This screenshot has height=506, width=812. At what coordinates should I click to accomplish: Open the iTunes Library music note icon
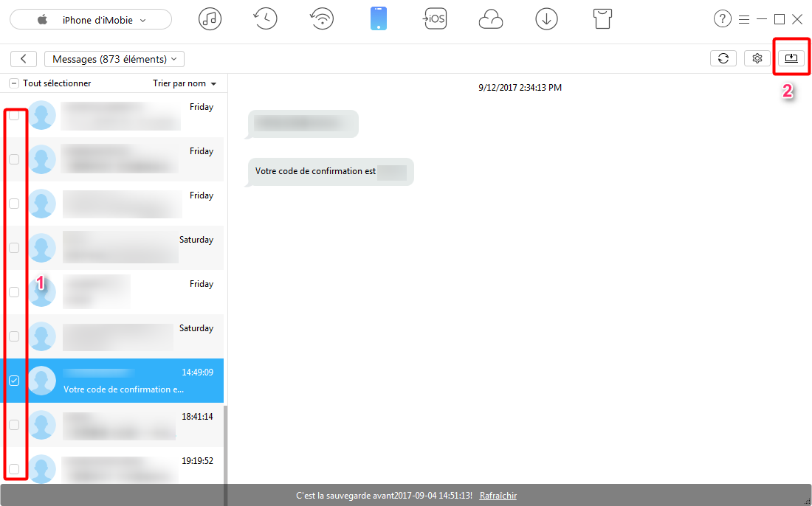[x=210, y=19]
